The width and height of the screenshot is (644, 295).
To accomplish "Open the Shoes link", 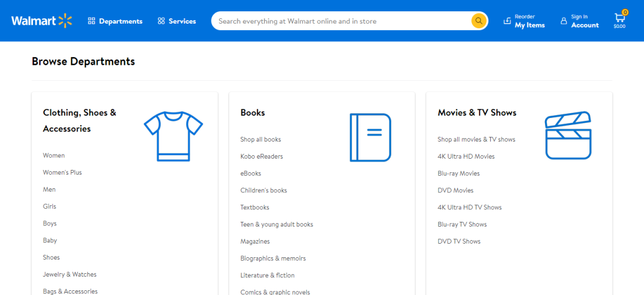I will 51,257.
